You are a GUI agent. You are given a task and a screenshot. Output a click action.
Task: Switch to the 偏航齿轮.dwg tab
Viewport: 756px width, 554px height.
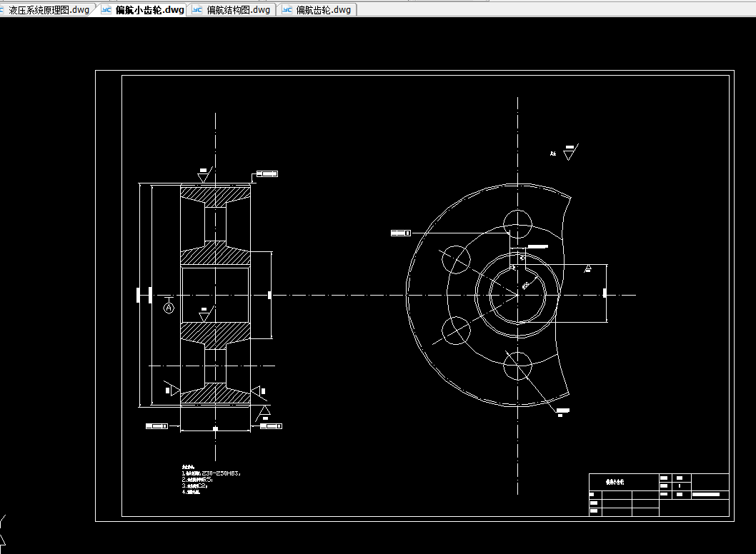coord(318,9)
